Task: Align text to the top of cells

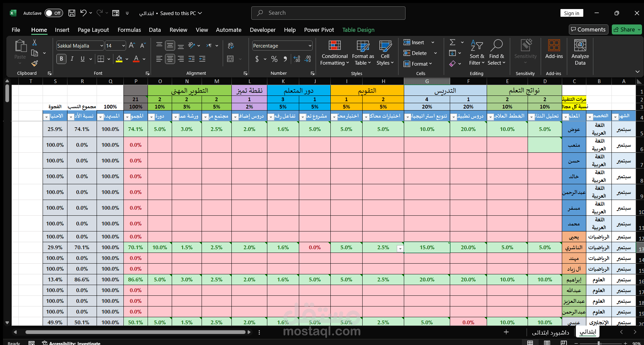Action: tap(159, 46)
